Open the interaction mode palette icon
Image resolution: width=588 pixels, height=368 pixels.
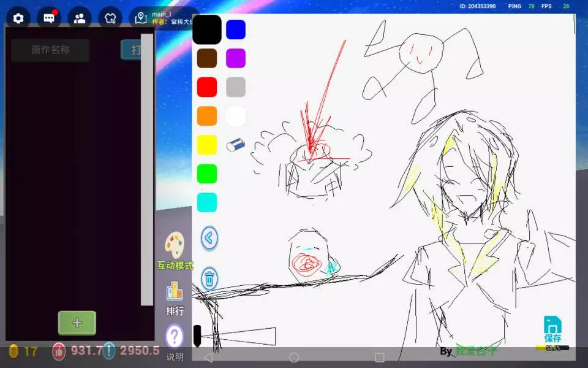175,245
